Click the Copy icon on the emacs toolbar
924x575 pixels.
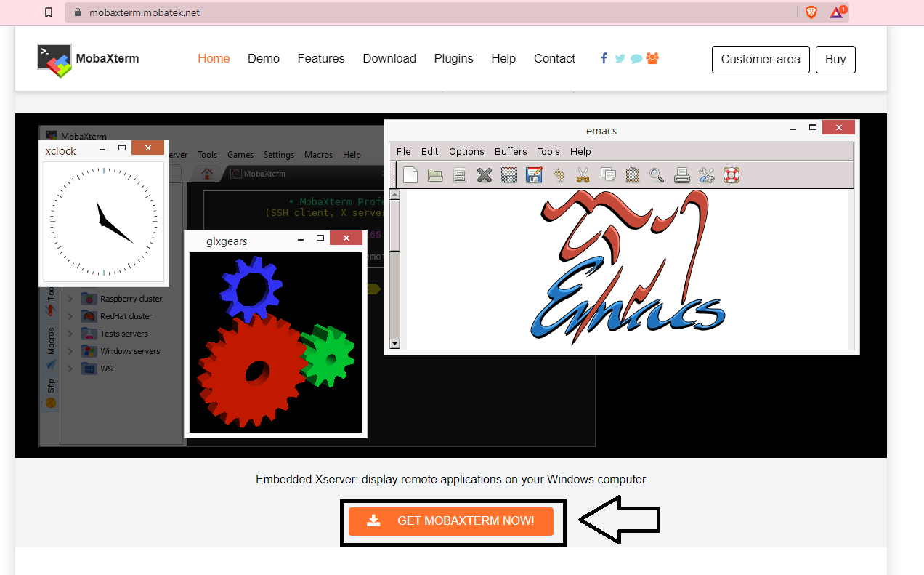pyautogui.click(x=608, y=174)
